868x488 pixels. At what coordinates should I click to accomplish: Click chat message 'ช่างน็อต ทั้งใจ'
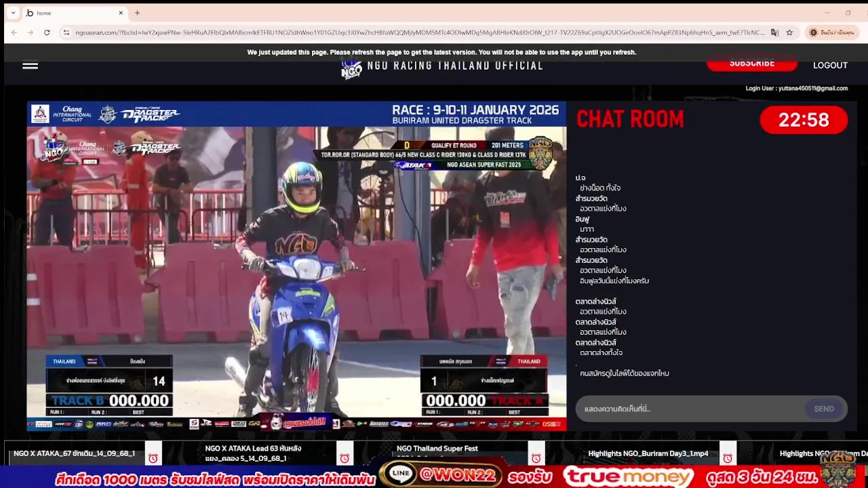tap(600, 188)
